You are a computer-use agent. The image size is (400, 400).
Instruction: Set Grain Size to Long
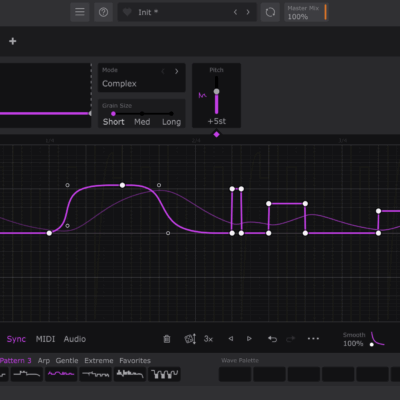pyautogui.click(x=171, y=122)
